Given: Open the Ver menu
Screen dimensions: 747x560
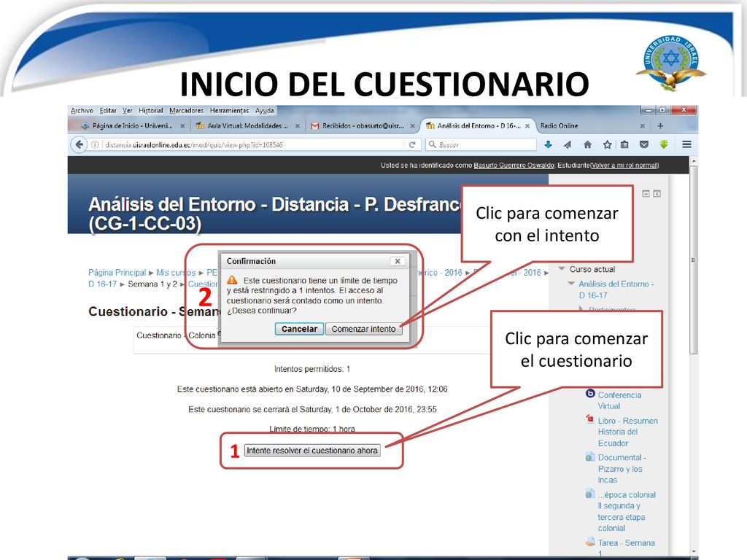Looking at the screenshot, I should pos(127,111).
